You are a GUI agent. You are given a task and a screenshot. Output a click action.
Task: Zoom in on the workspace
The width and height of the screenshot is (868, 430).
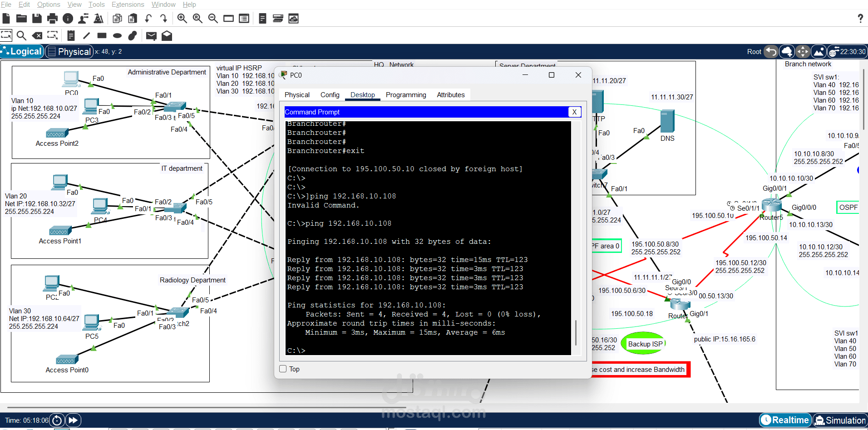click(x=182, y=19)
